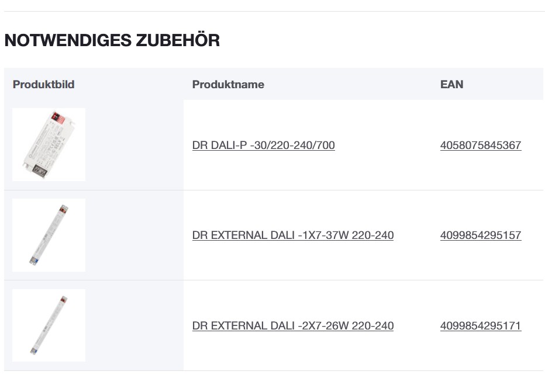Image resolution: width=545 pixels, height=392 pixels.
Task: Click the DR DALI-P -30/220-240/700 link
Action: point(263,145)
